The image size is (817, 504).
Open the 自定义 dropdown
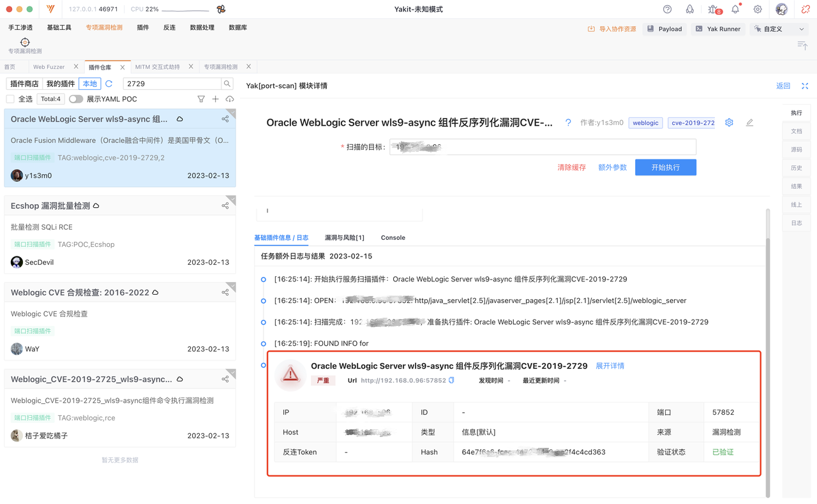coord(780,29)
